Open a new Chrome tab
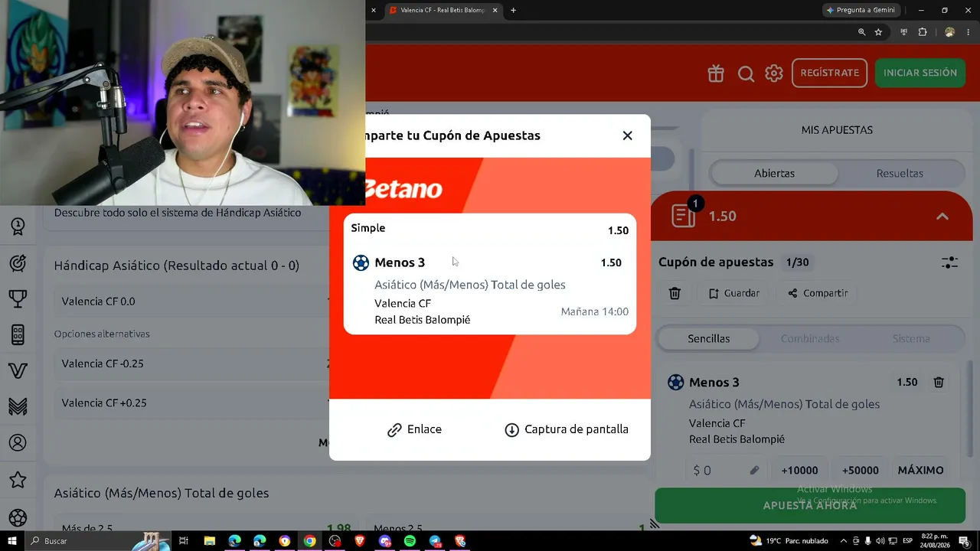 pyautogui.click(x=513, y=10)
